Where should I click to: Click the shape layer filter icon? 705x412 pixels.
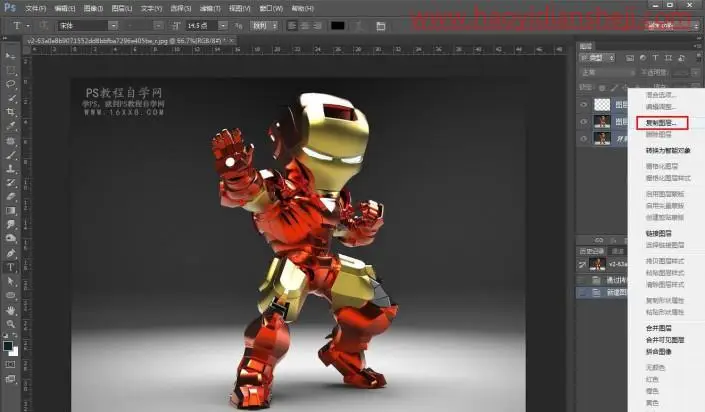(x=668, y=58)
